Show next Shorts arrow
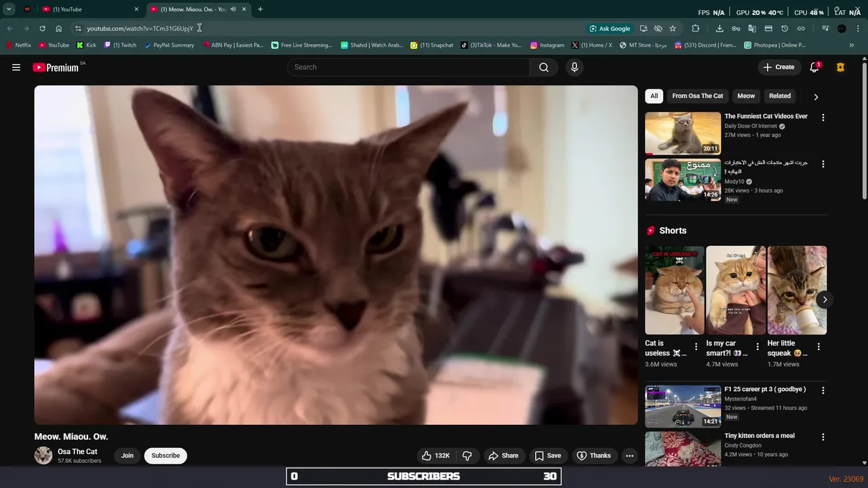 click(x=825, y=300)
